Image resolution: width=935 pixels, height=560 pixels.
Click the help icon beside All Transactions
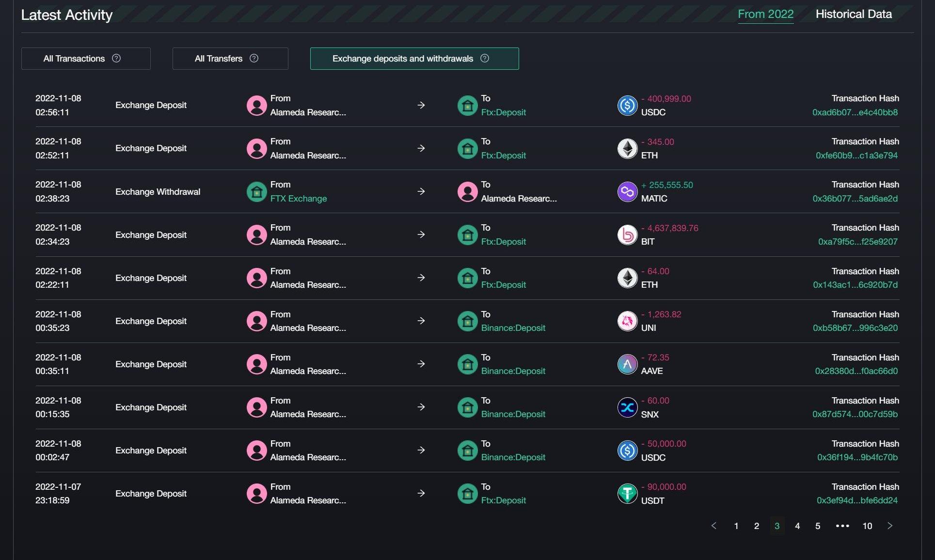pos(116,58)
